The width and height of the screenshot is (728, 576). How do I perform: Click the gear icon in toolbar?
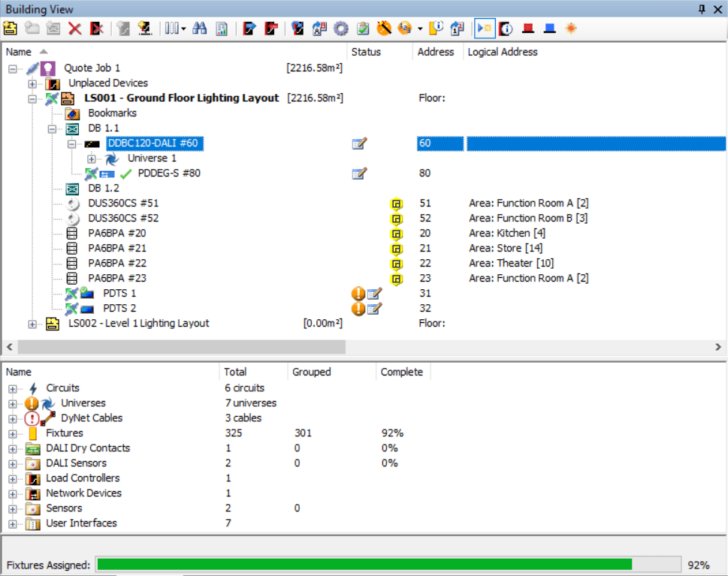(x=341, y=29)
